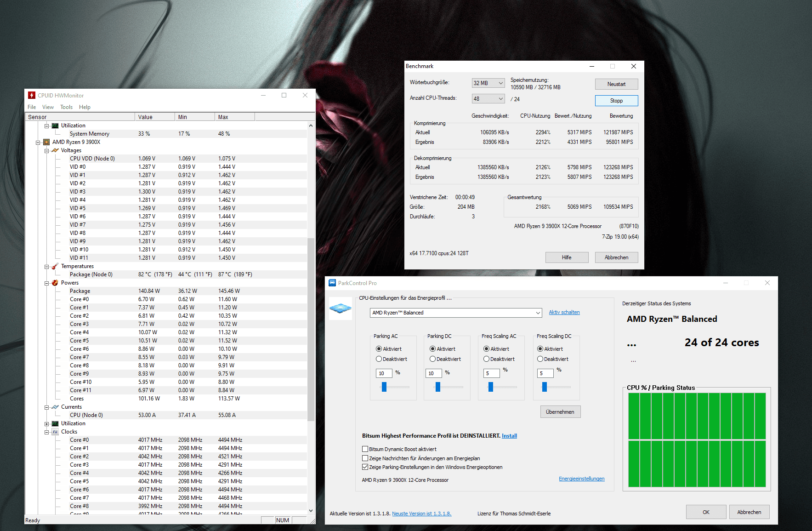Click the CPUID HWMonitor title bar icon
Screen dimensions: 812x531
coord(32,95)
